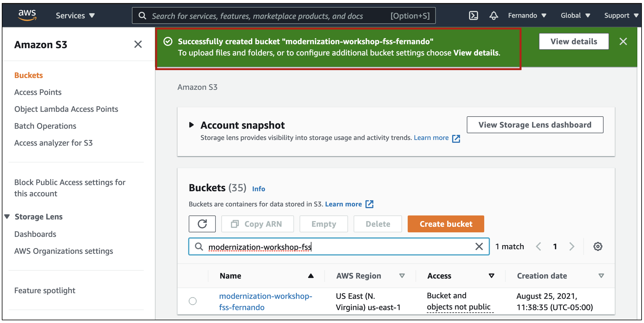
Task: Click external link icon beside Storage lens Learn more
Action: [x=456, y=138]
